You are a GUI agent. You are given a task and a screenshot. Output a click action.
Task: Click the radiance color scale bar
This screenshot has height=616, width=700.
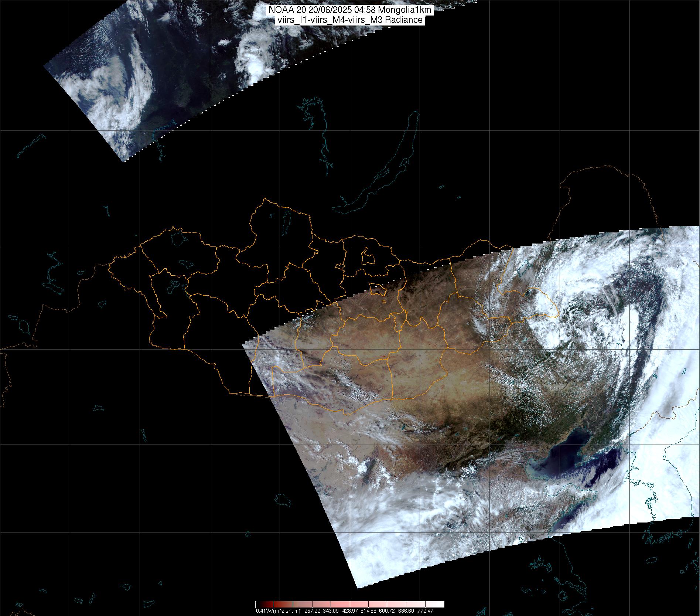point(349,604)
